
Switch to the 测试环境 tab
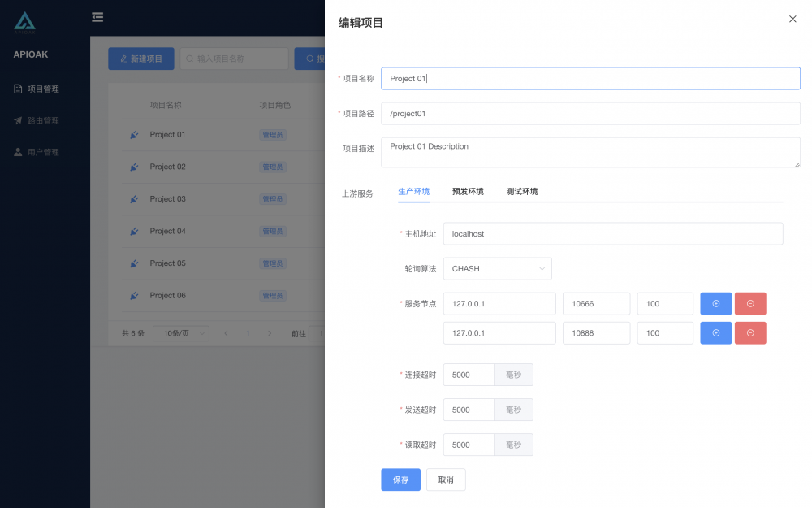coord(521,191)
